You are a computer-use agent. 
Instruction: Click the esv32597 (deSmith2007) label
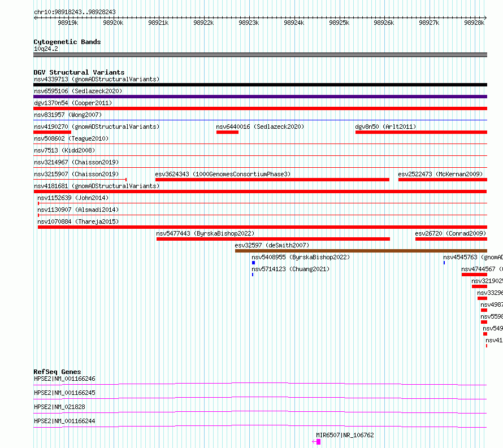pyautogui.click(x=272, y=245)
